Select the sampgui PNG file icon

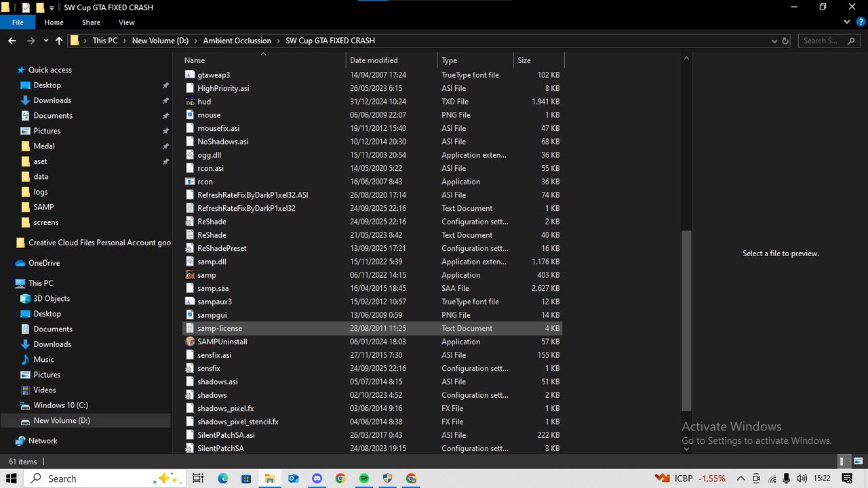click(x=190, y=315)
